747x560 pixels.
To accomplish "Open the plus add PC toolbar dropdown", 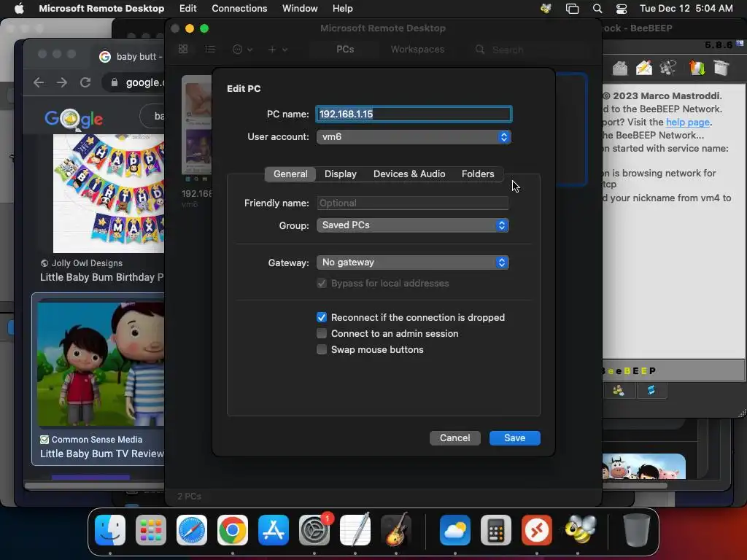I will pyautogui.click(x=278, y=49).
